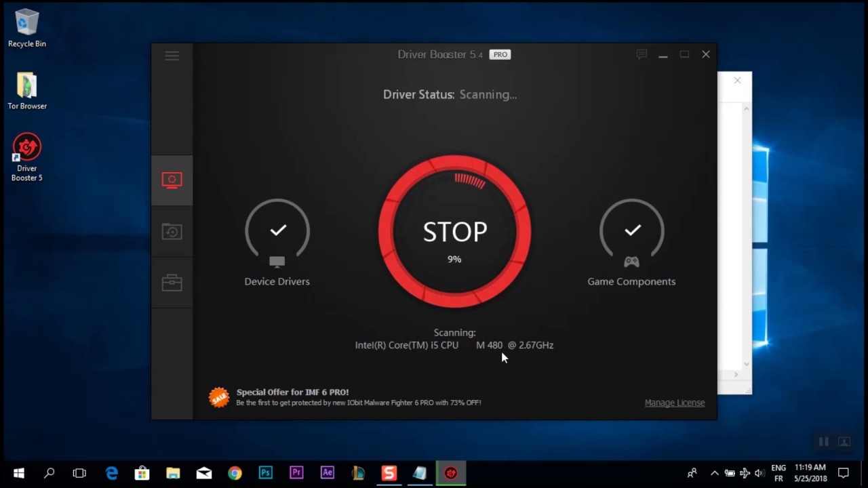
Task: Click the battery icon in system tray
Action: (x=730, y=473)
